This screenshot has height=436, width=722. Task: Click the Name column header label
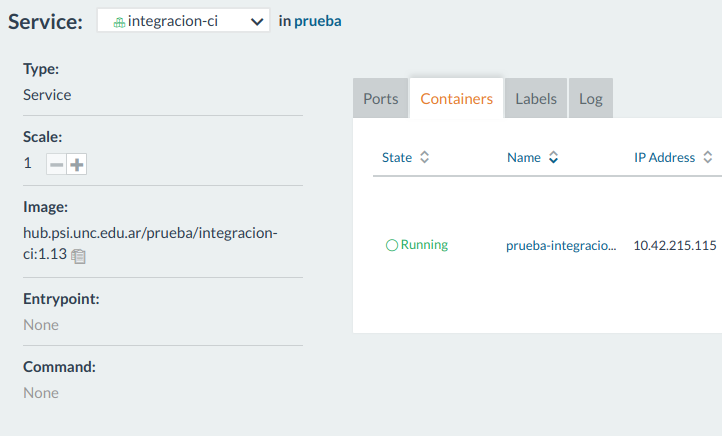point(524,157)
